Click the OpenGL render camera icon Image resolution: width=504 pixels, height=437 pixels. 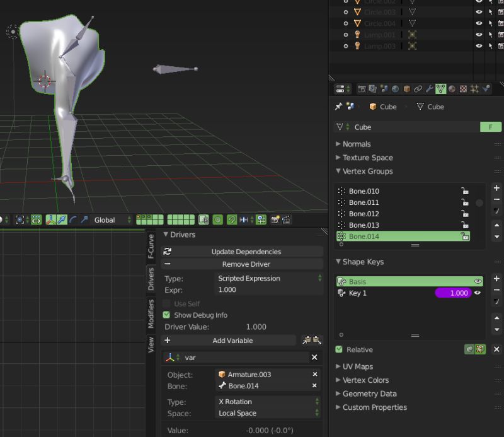(x=275, y=221)
